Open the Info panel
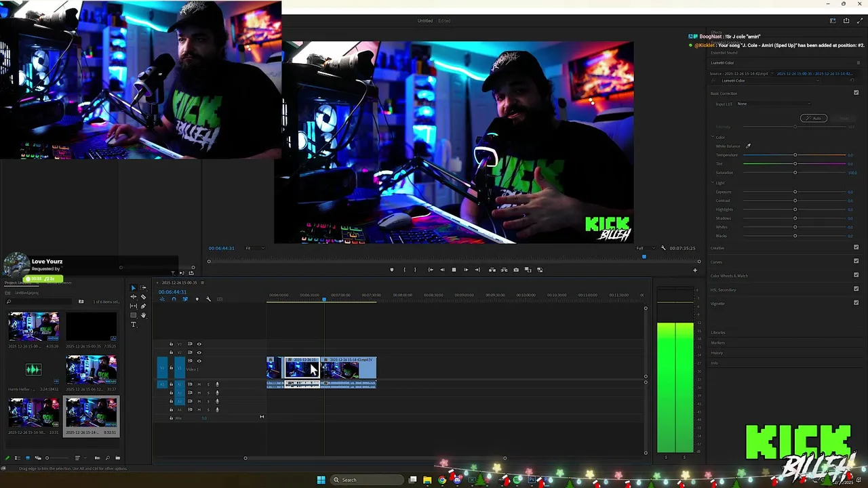The image size is (868, 488). tap(714, 363)
